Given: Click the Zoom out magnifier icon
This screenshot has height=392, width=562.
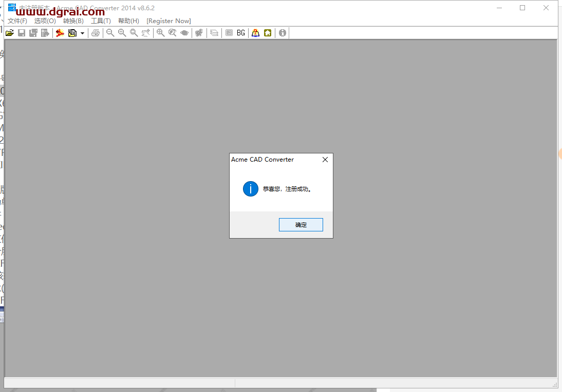Looking at the screenshot, I should 110,33.
